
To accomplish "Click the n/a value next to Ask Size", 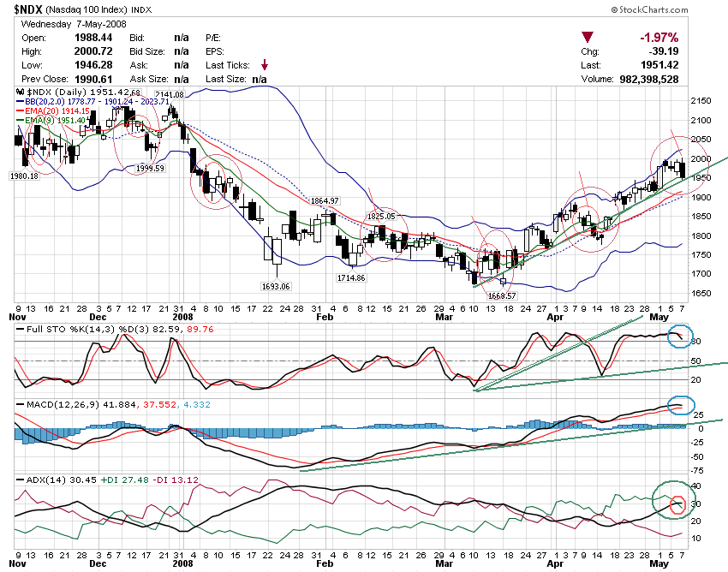I will point(181,79).
